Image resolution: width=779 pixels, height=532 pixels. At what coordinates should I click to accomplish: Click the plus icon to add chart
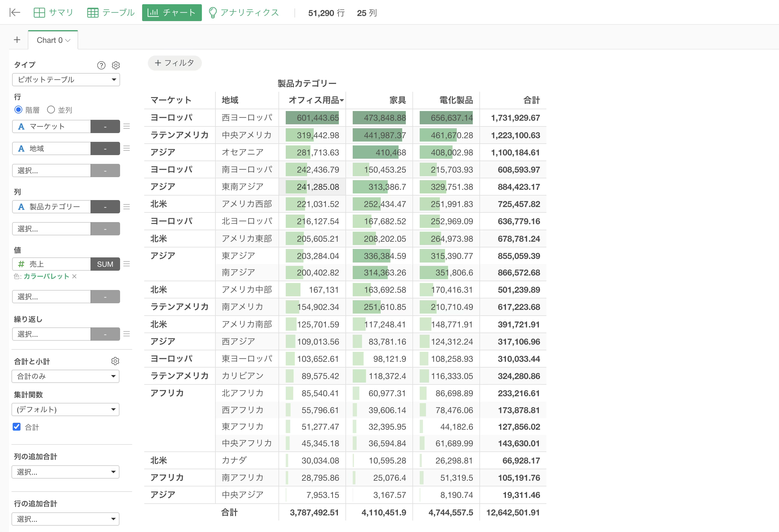(x=17, y=40)
